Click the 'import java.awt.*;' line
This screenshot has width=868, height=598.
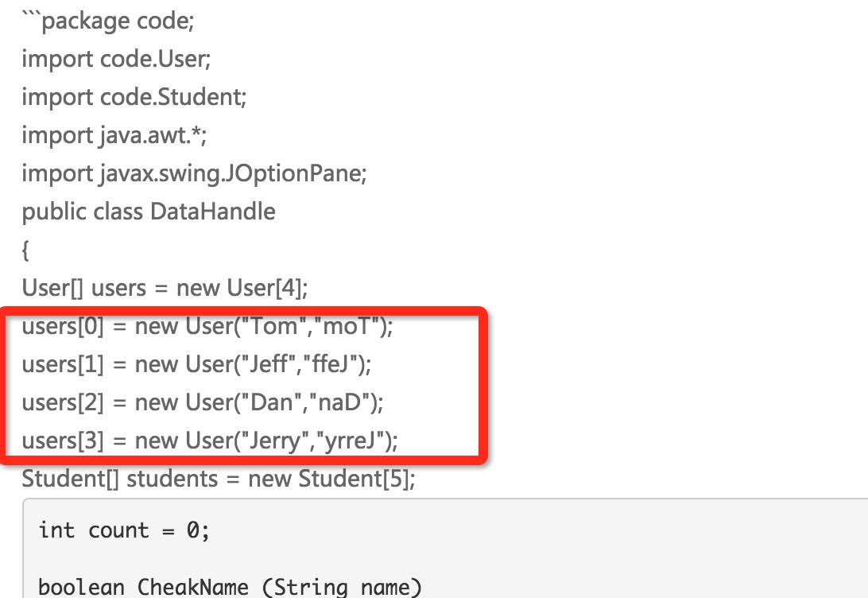point(114,136)
